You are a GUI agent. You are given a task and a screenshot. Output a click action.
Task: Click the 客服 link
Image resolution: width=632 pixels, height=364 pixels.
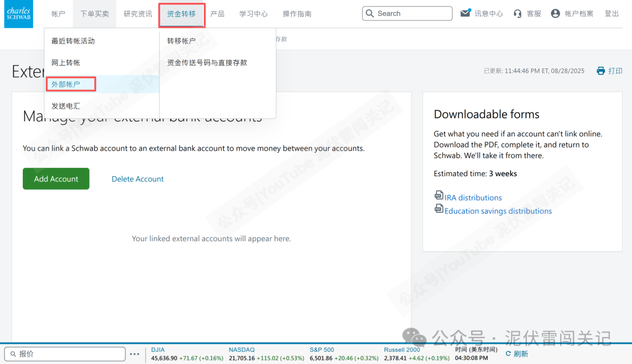[534, 13]
